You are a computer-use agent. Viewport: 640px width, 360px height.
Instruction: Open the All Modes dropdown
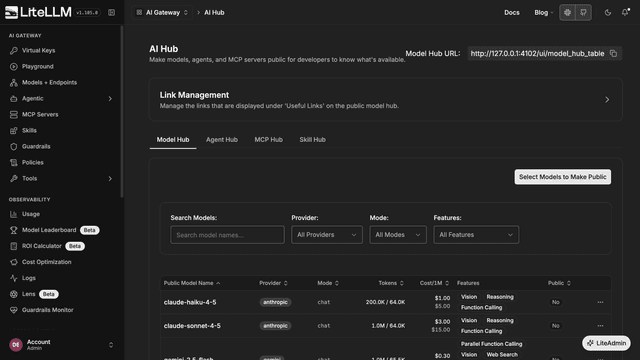[398, 235]
